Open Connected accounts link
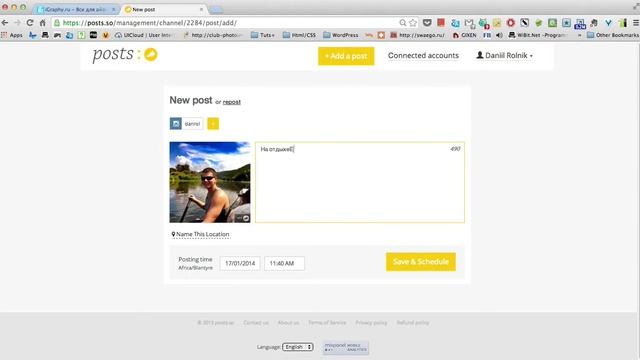The image size is (640, 360). point(423,56)
